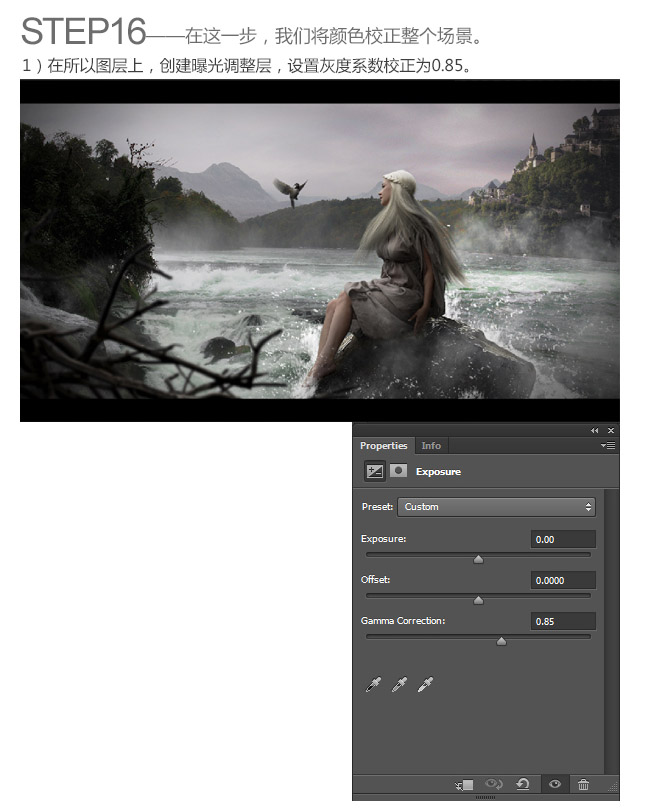Click the Exposure value field
The image size is (656, 810).
563,539
